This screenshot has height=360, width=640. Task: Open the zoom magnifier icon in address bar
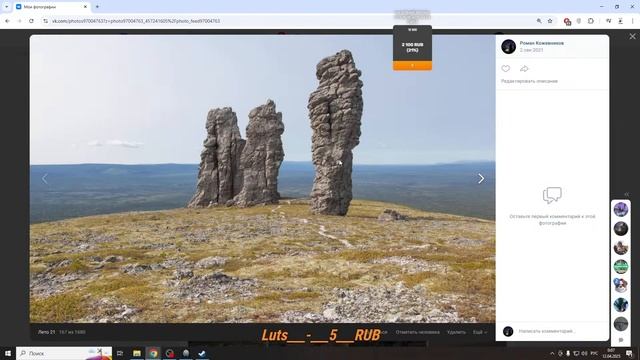click(x=539, y=21)
